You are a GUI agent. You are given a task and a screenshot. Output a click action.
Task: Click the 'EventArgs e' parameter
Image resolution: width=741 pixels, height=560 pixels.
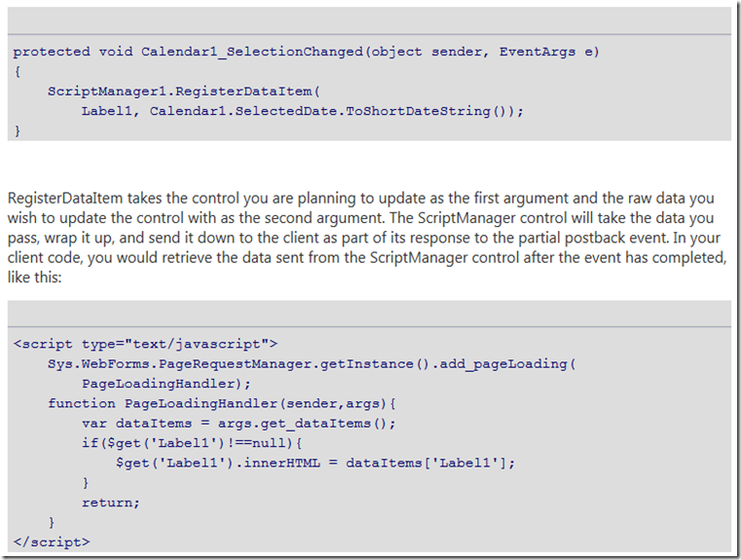[551, 52]
